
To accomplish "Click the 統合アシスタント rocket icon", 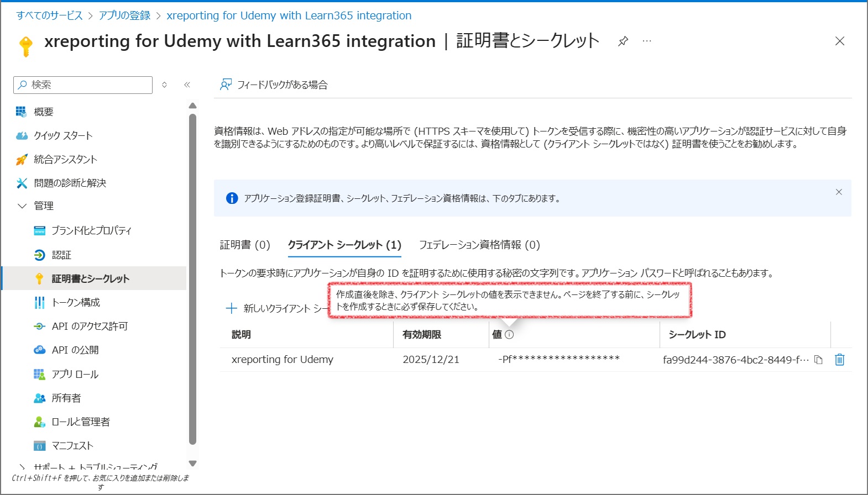I will [21, 160].
